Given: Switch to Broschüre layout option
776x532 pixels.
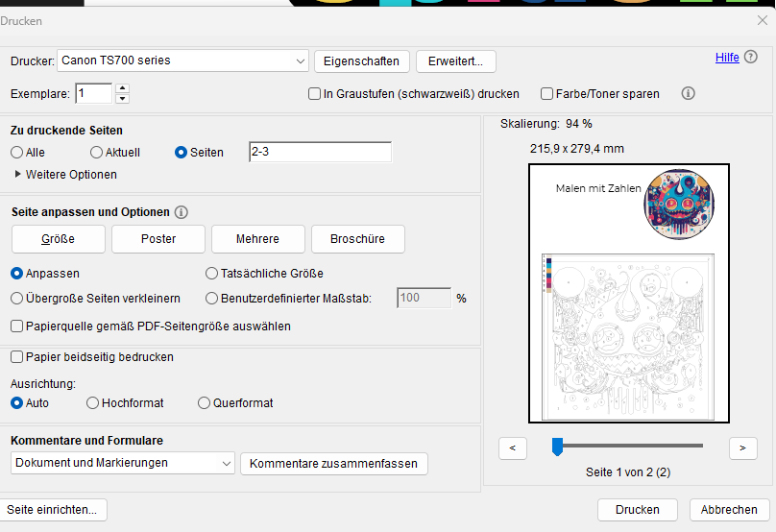Looking at the screenshot, I should [x=357, y=239].
